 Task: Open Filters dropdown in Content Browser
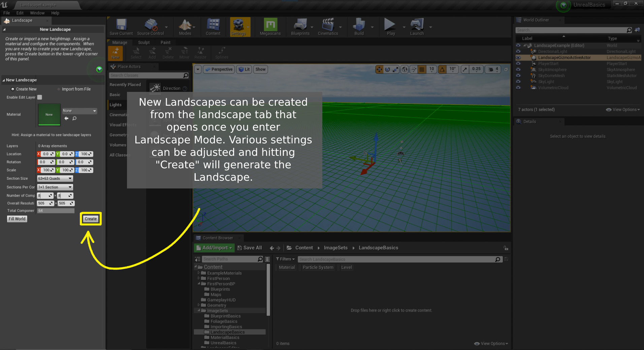(285, 259)
